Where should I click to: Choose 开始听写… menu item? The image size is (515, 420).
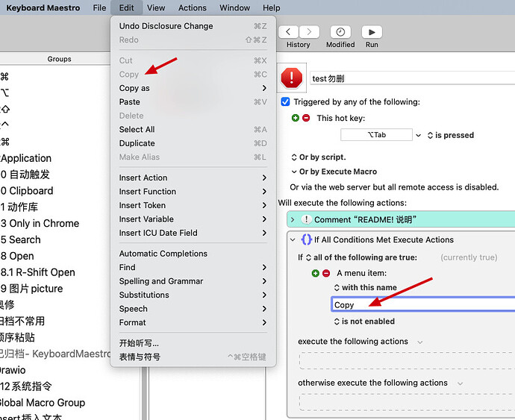click(193, 343)
